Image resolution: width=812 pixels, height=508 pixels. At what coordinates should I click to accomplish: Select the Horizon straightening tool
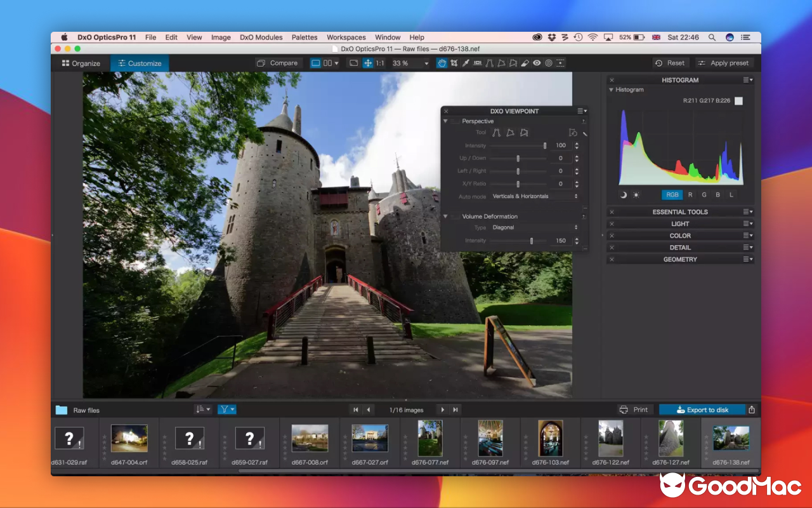coord(478,63)
